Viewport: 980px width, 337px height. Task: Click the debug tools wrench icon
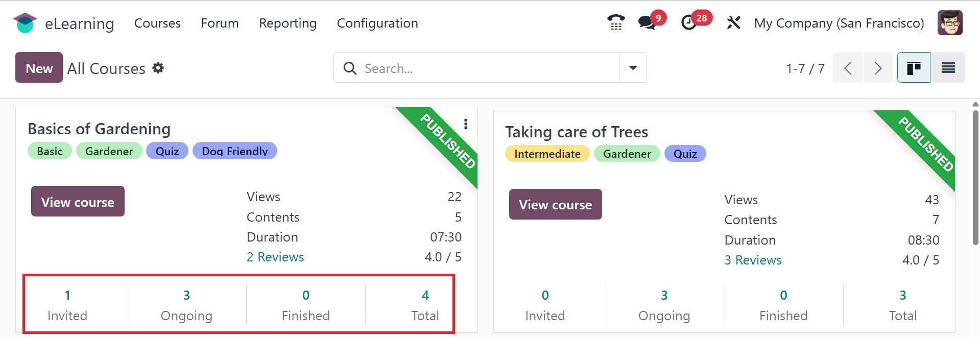tap(733, 23)
